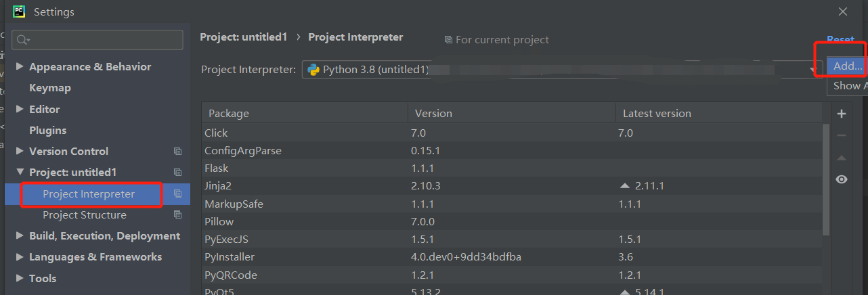The height and width of the screenshot is (295, 868).
Task: Click into the settings search field
Action: point(97,40)
